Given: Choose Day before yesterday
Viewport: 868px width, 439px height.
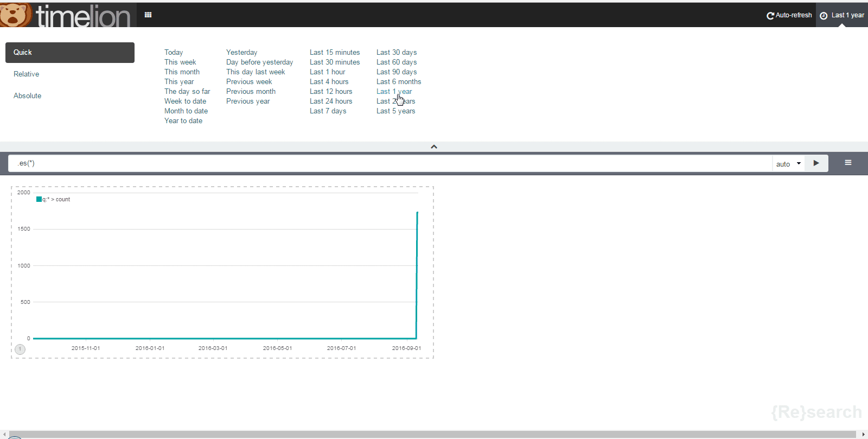Looking at the screenshot, I should pos(259,62).
